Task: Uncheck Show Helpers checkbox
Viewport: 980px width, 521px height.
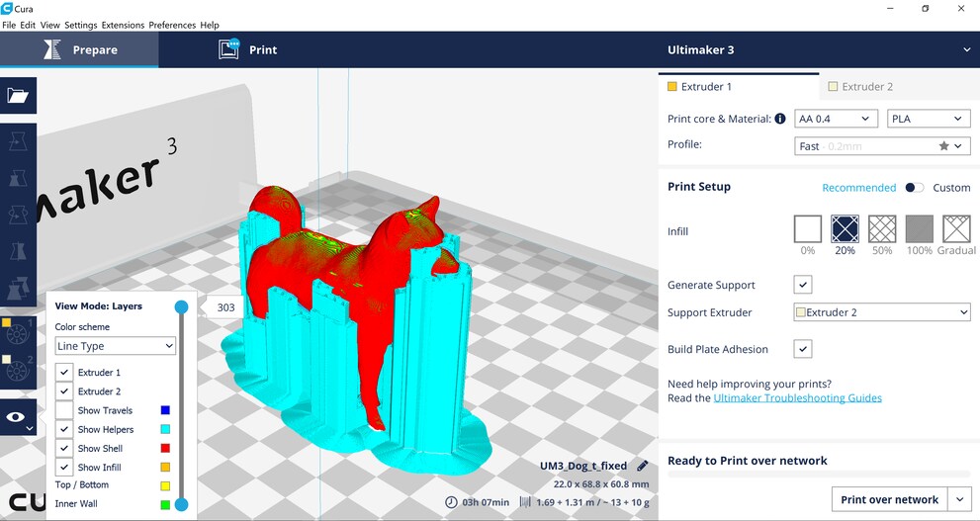Action: pyautogui.click(x=64, y=428)
